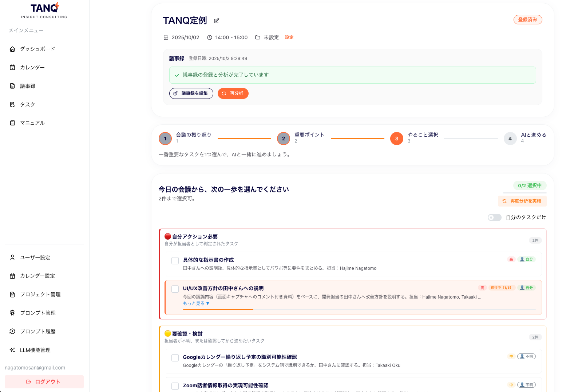The width and height of the screenshot is (562, 392).
Task: Check the Zoom話者情報取得の実現可能性確認 task
Action: pyautogui.click(x=175, y=386)
